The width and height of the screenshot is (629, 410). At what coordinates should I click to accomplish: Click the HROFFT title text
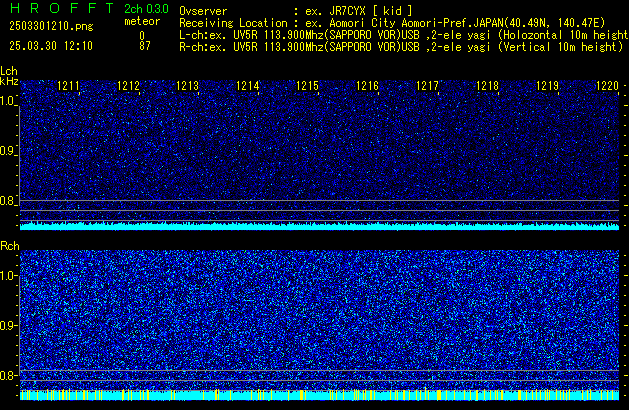(x=62, y=8)
